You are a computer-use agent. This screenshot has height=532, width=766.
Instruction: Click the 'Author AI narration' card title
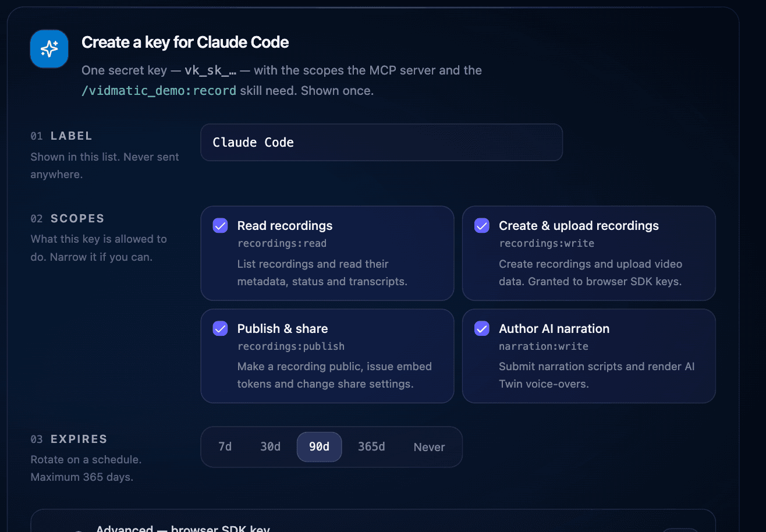pos(554,329)
